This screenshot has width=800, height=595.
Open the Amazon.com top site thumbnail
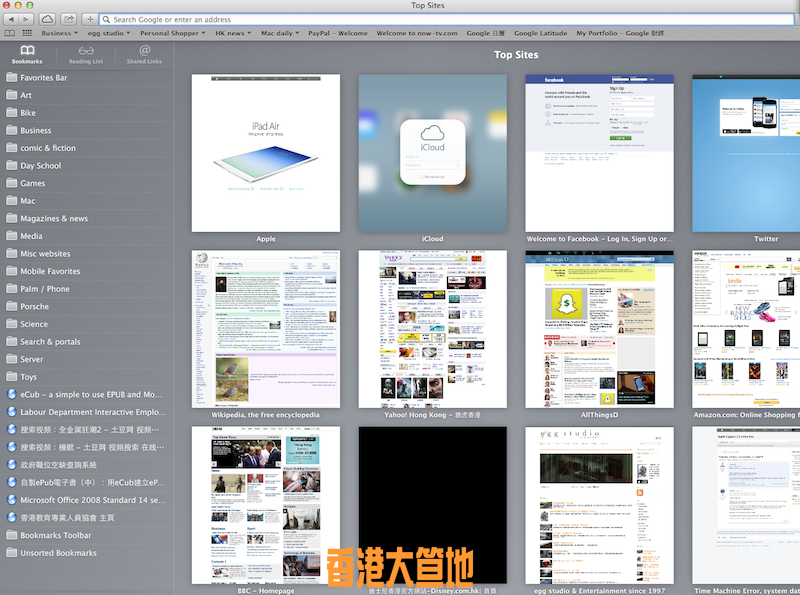pyautogui.click(x=746, y=329)
